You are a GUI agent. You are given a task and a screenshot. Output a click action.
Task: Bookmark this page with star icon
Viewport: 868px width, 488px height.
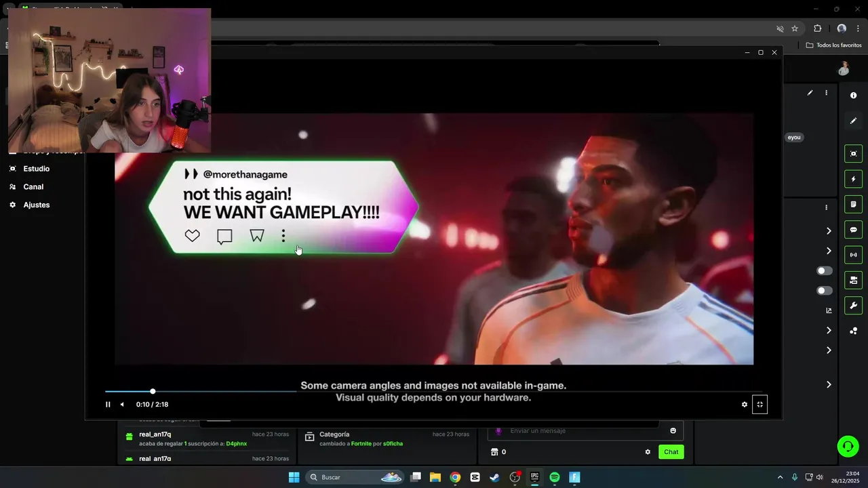[x=795, y=28]
